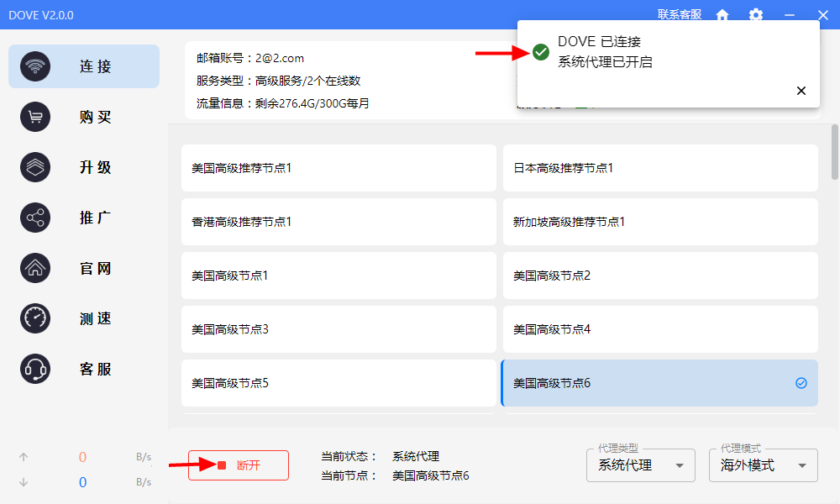This screenshot has width=840, height=504.
Task: Open the 代理类型 系统代理 dropdown
Action: coord(641,465)
